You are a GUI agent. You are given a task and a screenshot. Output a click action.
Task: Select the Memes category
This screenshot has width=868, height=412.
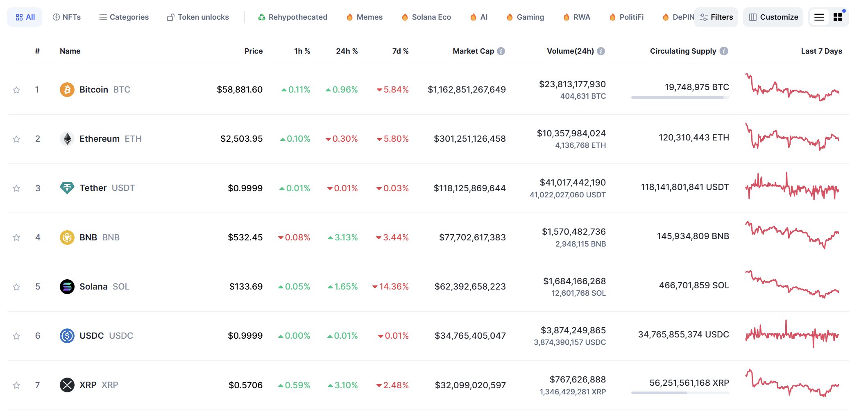pos(365,17)
